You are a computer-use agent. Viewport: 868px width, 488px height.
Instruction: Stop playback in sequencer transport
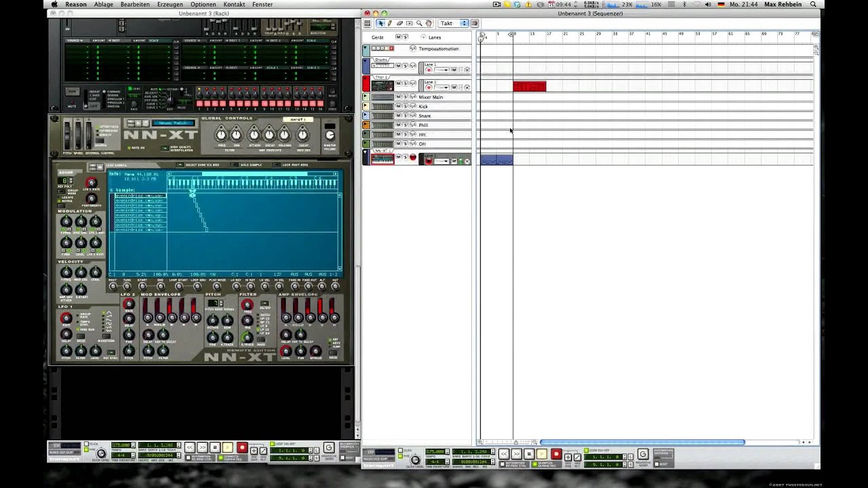pyautogui.click(x=529, y=454)
